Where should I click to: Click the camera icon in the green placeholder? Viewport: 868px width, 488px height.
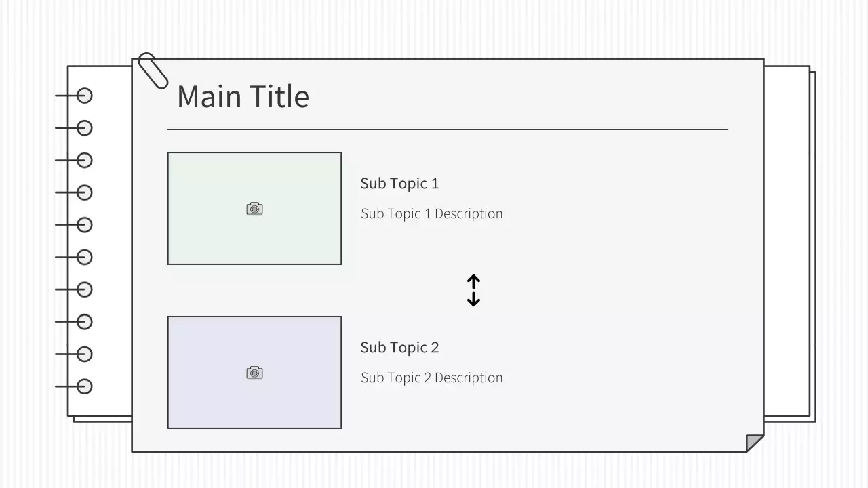tap(254, 209)
